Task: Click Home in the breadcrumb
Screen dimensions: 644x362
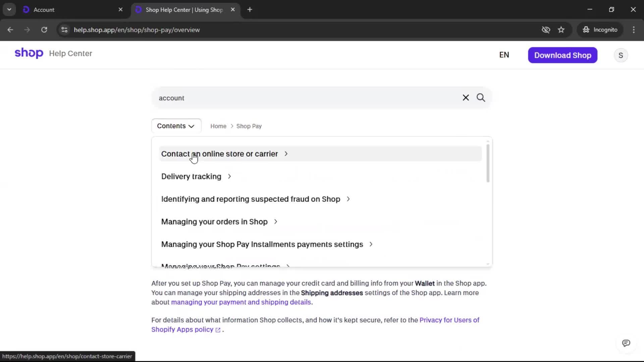Action: point(218,126)
